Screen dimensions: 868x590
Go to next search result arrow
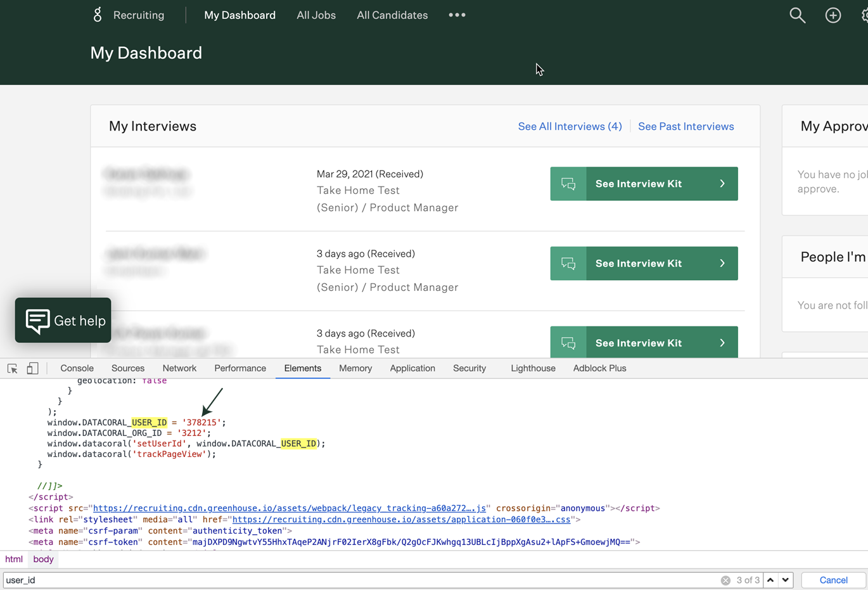[786, 580]
